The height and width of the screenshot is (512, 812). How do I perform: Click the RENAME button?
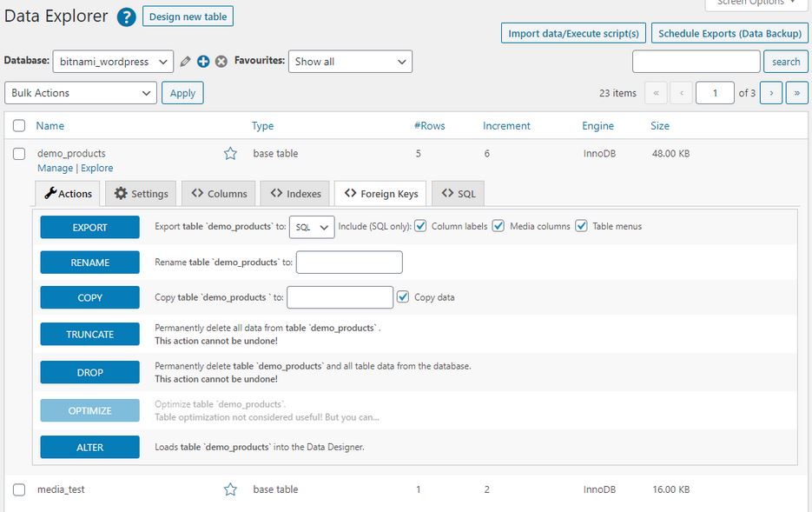[x=90, y=263]
